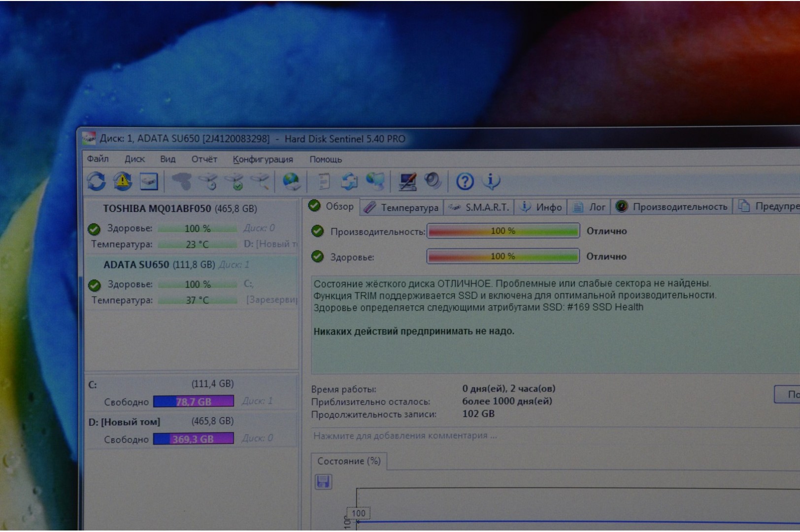The width and height of the screenshot is (800, 532).
Task: Click the yellow warning triangle toolbar icon
Action: point(123,181)
